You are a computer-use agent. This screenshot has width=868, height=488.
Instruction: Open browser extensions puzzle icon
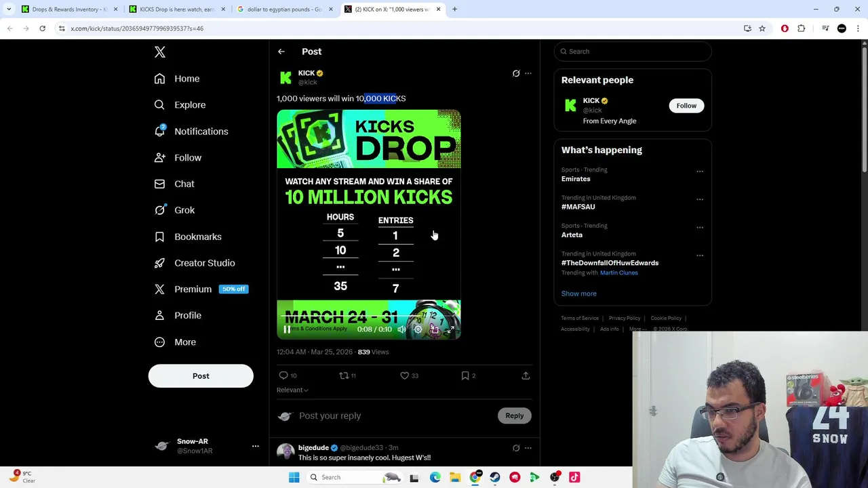click(x=802, y=28)
